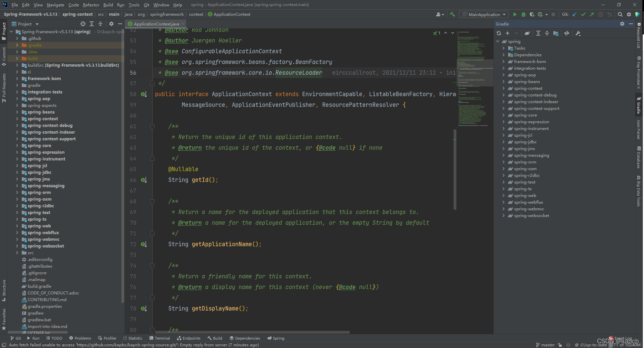Click next highlighted error arrow in editor
The width and height of the screenshot is (644, 348).
[453, 33]
